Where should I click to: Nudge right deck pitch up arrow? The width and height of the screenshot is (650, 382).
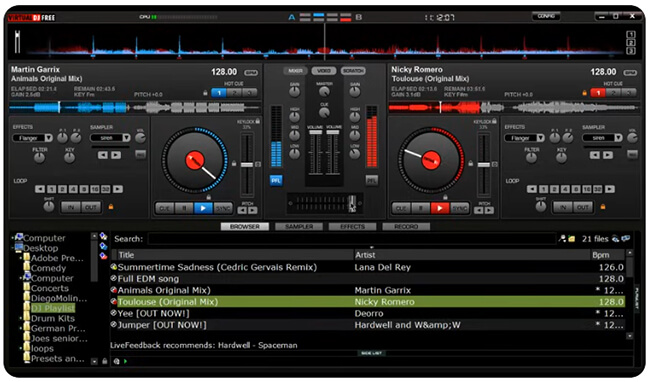(x=489, y=210)
